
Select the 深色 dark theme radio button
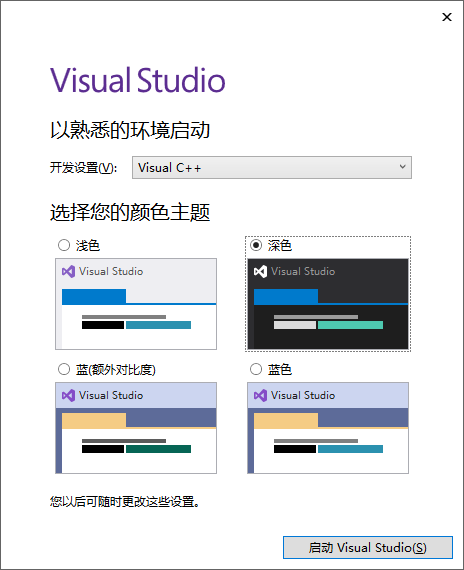pos(256,245)
